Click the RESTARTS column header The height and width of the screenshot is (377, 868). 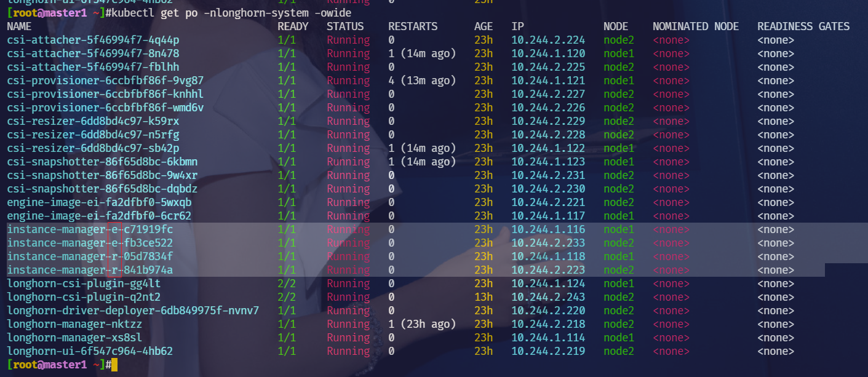click(413, 26)
